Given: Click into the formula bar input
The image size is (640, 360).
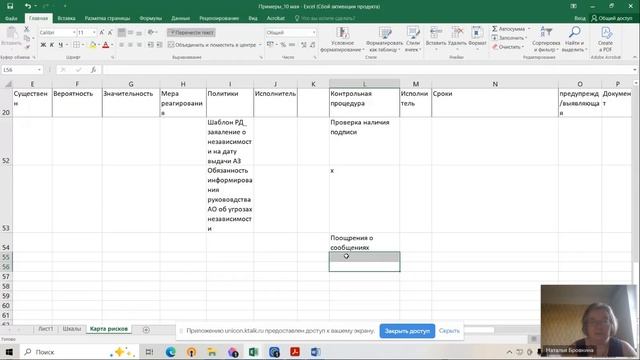Looking at the screenshot, I should [x=367, y=70].
